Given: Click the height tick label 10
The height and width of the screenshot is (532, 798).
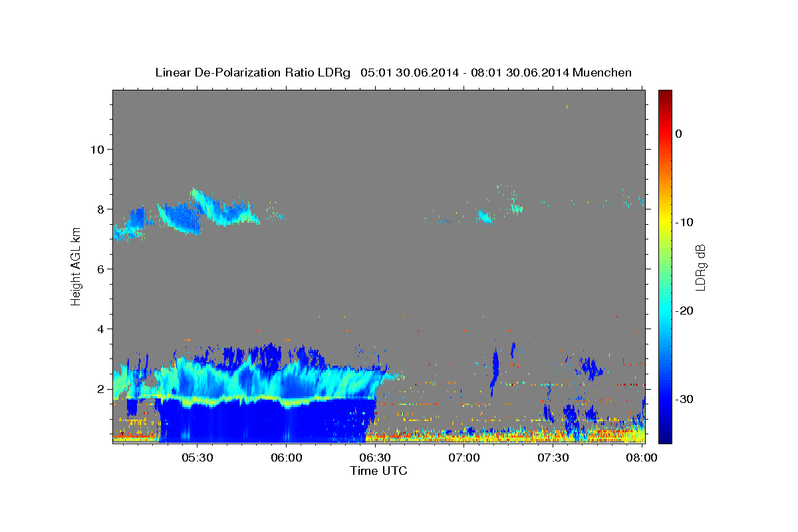Looking at the screenshot, I should pyautogui.click(x=97, y=149).
